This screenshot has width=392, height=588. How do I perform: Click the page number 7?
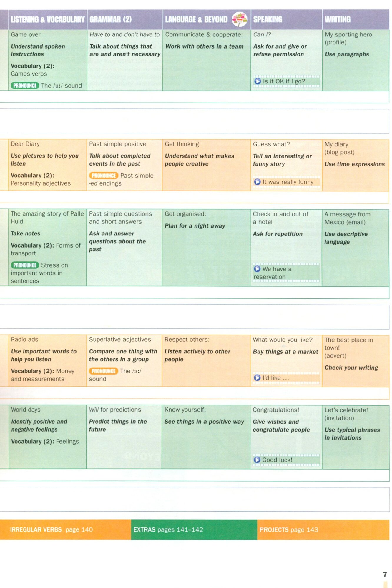point(385,574)
